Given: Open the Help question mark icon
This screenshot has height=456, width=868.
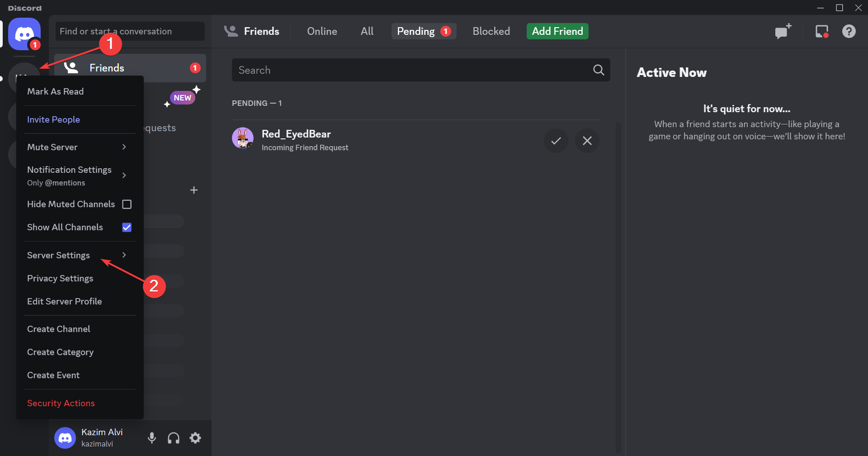Looking at the screenshot, I should point(849,31).
